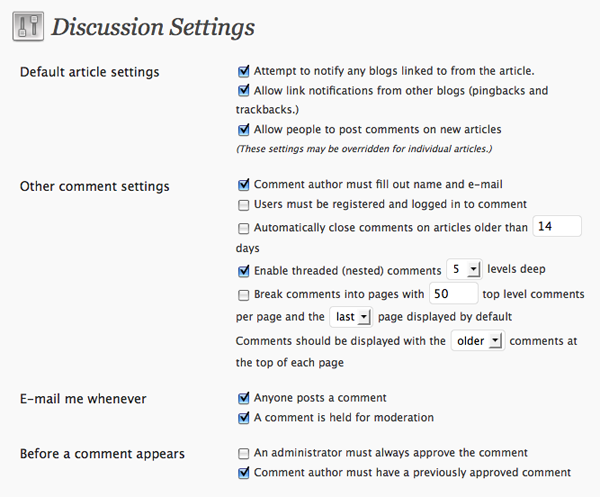This screenshot has width=600, height=497.
Task: Uncheck author must have previously approved comment
Action: click(x=244, y=472)
